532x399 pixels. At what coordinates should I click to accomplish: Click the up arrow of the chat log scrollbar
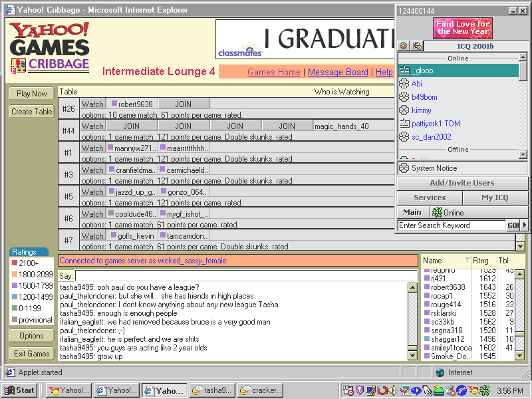point(412,288)
